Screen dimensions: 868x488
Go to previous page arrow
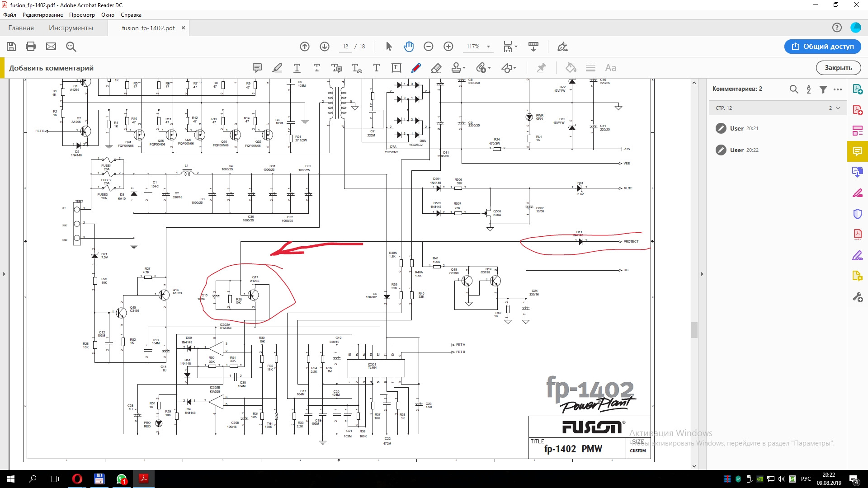click(x=305, y=47)
